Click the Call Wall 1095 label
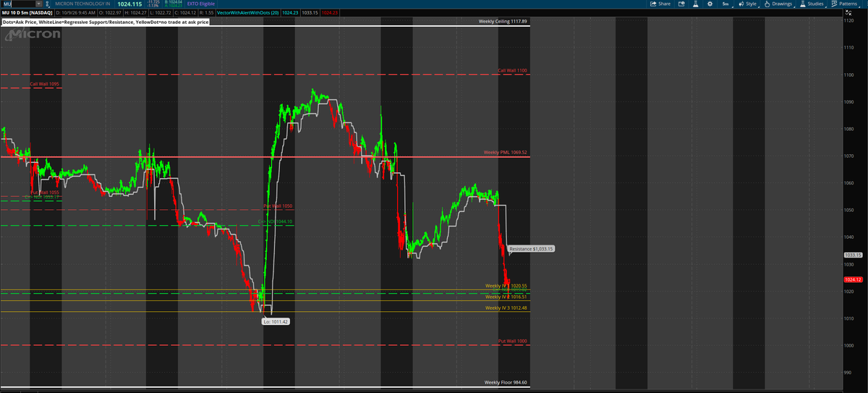 (45, 84)
